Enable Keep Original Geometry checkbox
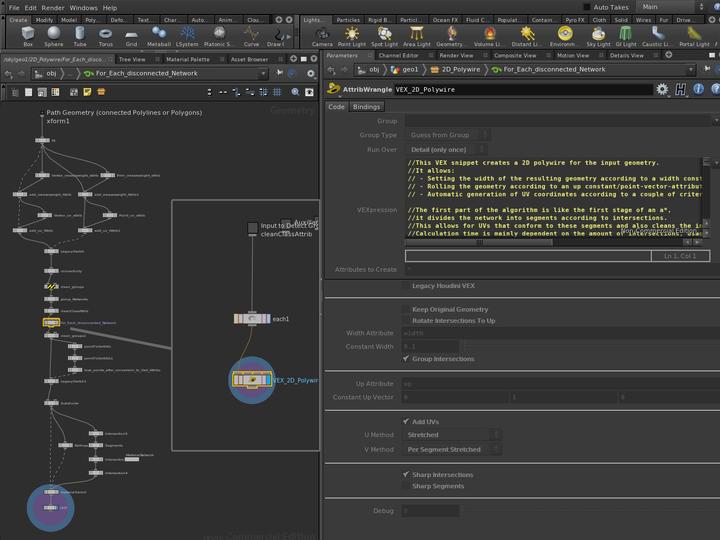This screenshot has height=540, width=720. pos(406,309)
